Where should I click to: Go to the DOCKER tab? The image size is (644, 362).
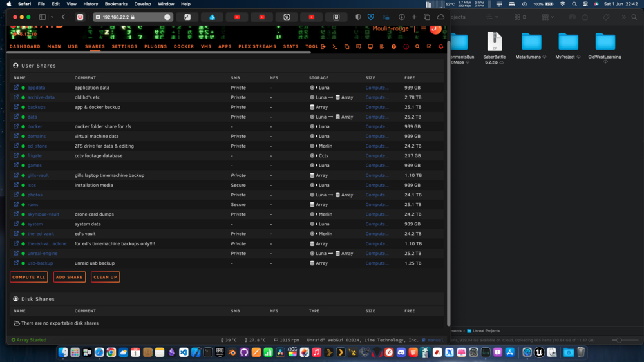[184, 47]
